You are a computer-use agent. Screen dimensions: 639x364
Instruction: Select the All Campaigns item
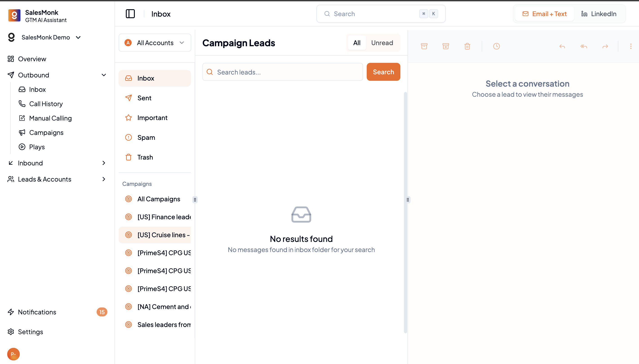point(158,199)
